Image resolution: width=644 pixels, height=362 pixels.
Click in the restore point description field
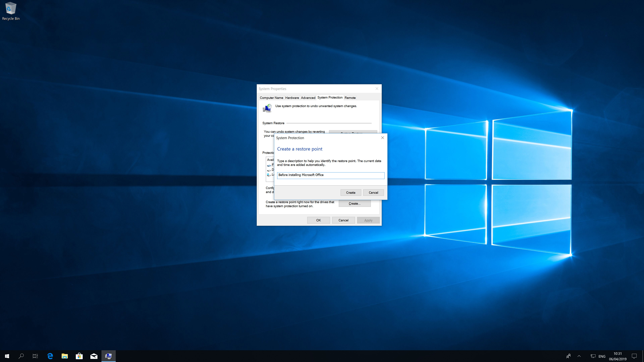(330, 175)
